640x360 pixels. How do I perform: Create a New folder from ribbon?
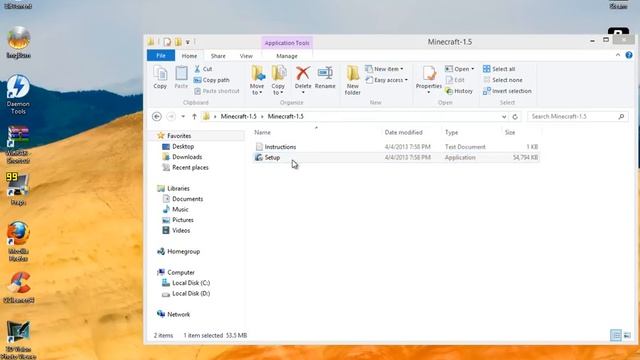pyautogui.click(x=353, y=80)
